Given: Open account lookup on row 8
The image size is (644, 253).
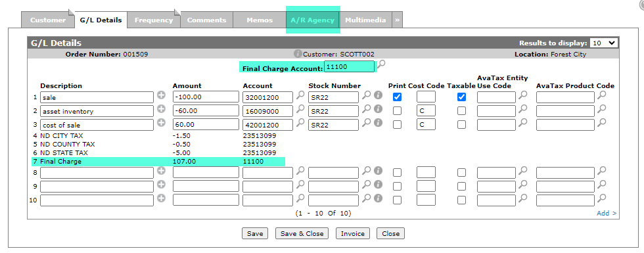Looking at the screenshot, I should (301, 170).
